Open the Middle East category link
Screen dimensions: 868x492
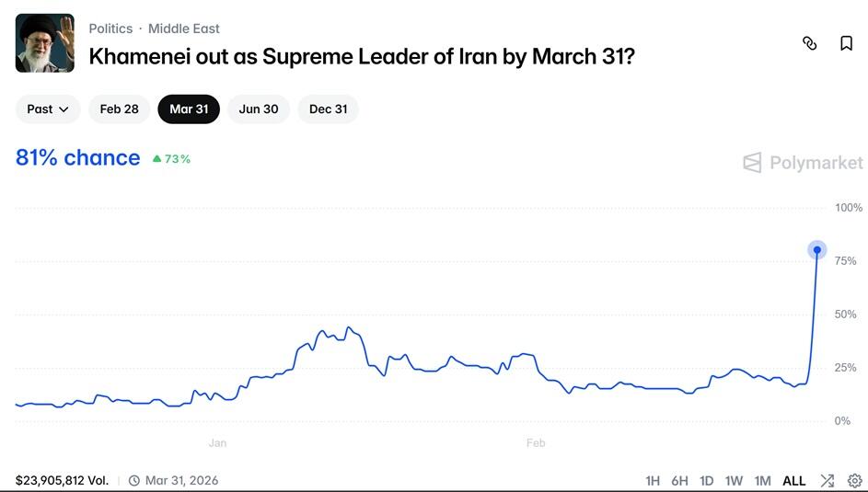click(184, 29)
